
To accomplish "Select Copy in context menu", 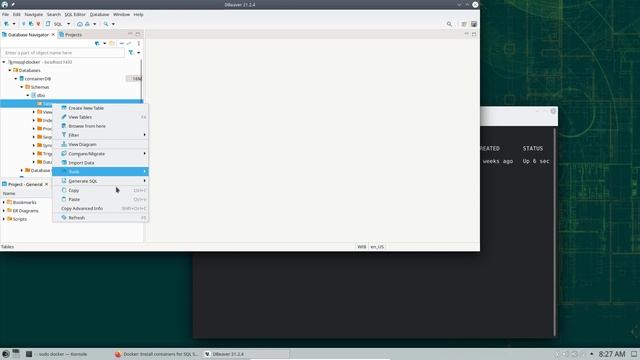I will [100, 191].
